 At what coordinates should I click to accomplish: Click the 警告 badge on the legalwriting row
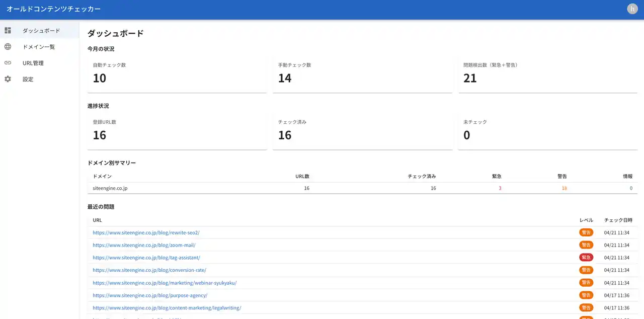586,307
